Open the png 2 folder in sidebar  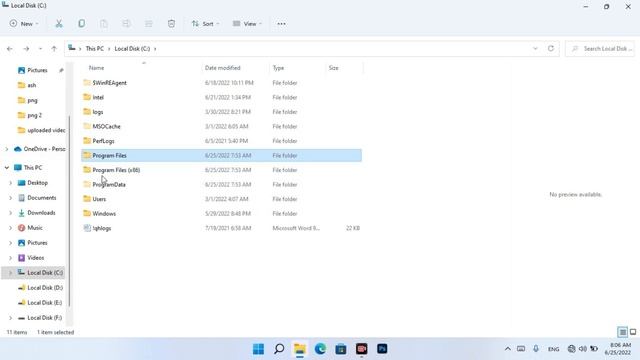click(35, 116)
